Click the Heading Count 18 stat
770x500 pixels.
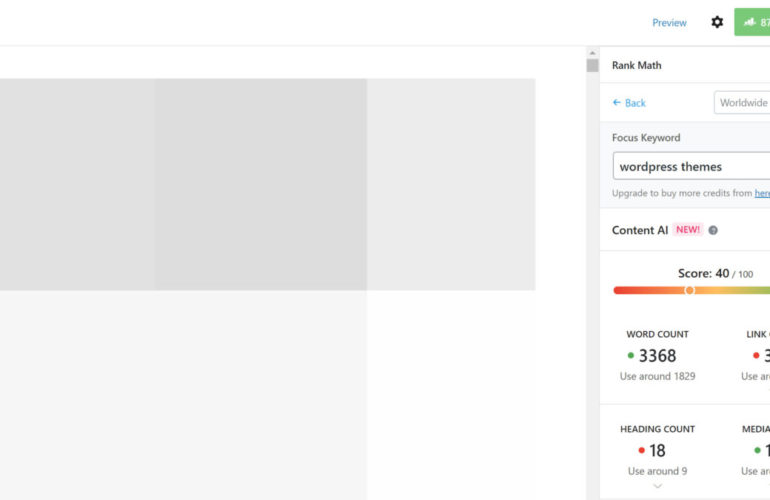(x=657, y=451)
